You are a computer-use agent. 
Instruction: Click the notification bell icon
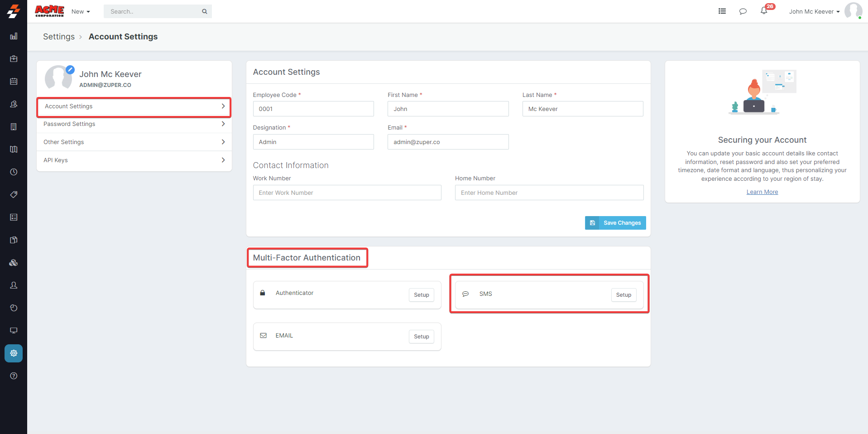[x=764, y=11]
